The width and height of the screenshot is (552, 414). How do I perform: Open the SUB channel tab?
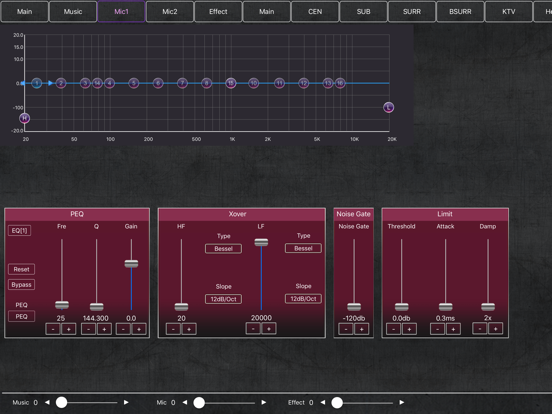(364, 12)
